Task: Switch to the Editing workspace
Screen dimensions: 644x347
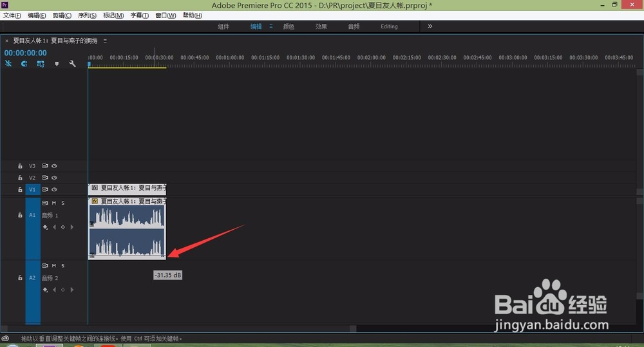Action: 389,26
